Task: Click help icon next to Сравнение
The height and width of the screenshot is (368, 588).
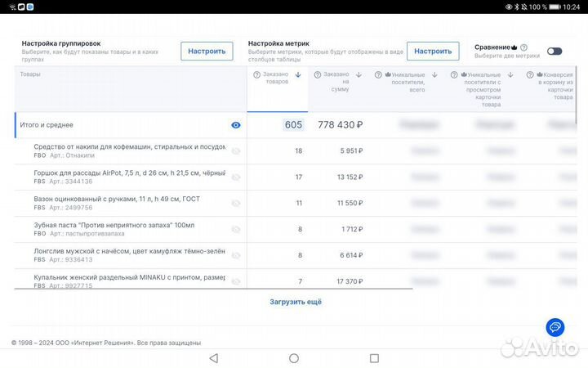Action: click(x=523, y=47)
